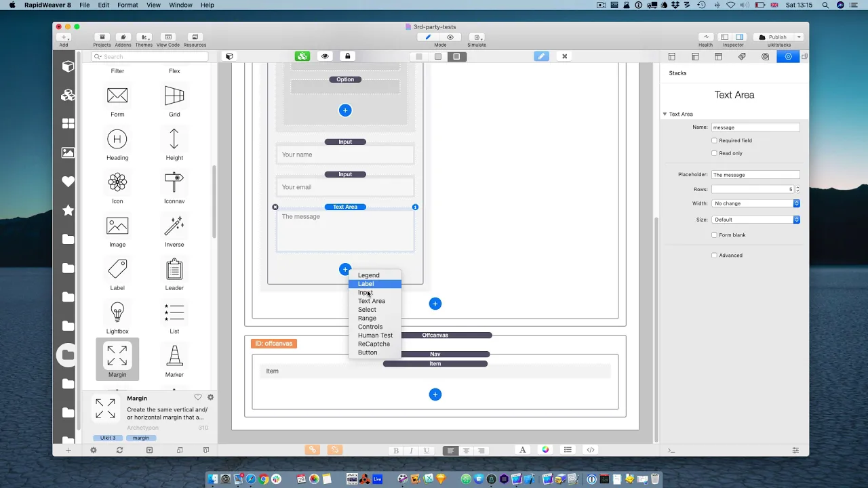Select the List stack icon
The height and width of the screenshot is (488, 868).
[x=174, y=312]
